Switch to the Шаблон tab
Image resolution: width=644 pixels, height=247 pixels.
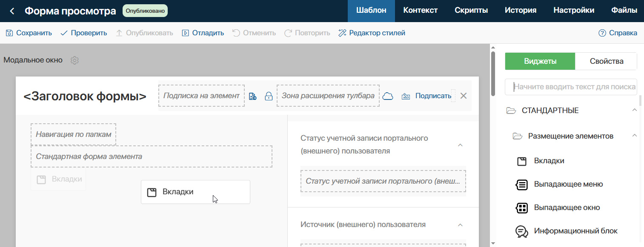click(371, 11)
